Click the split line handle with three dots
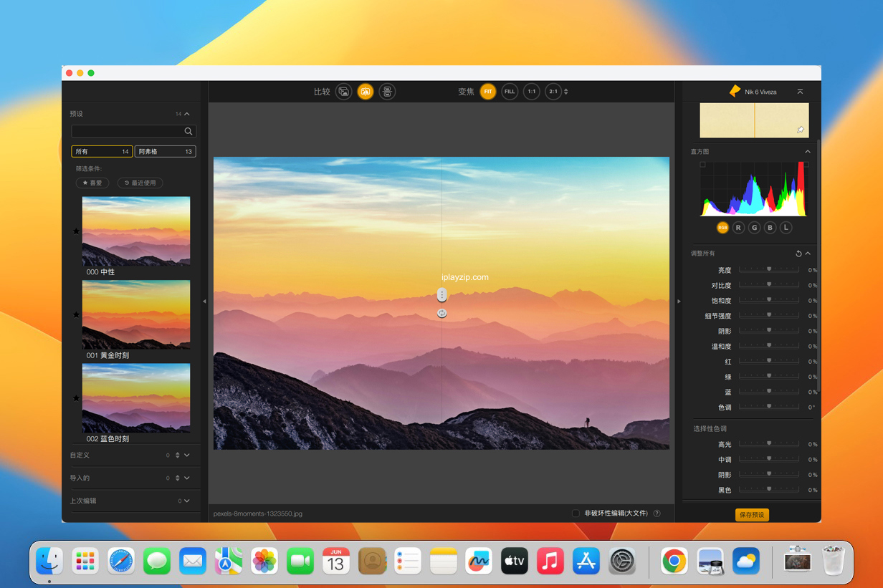The width and height of the screenshot is (883, 588). click(x=442, y=294)
